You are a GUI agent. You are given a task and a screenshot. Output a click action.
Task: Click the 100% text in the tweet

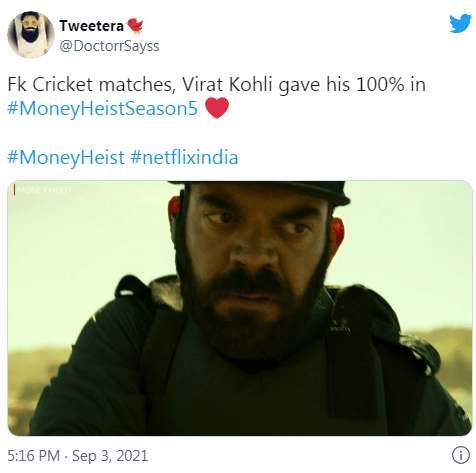pos(380,84)
